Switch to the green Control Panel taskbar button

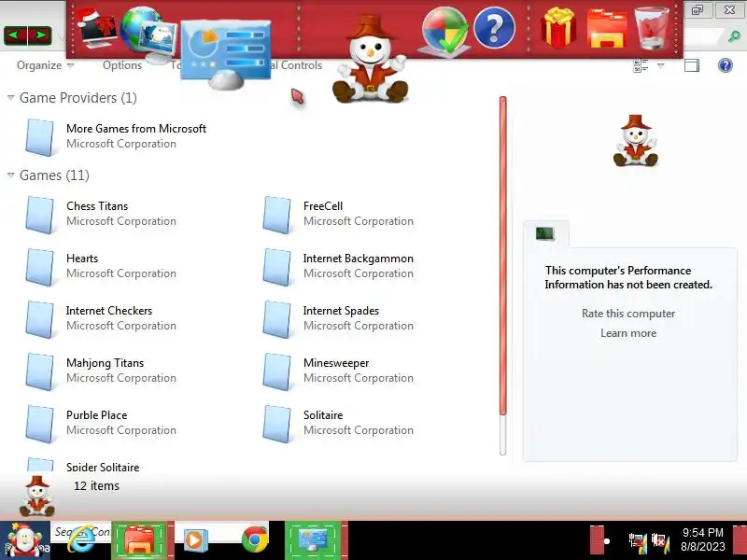(x=313, y=540)
